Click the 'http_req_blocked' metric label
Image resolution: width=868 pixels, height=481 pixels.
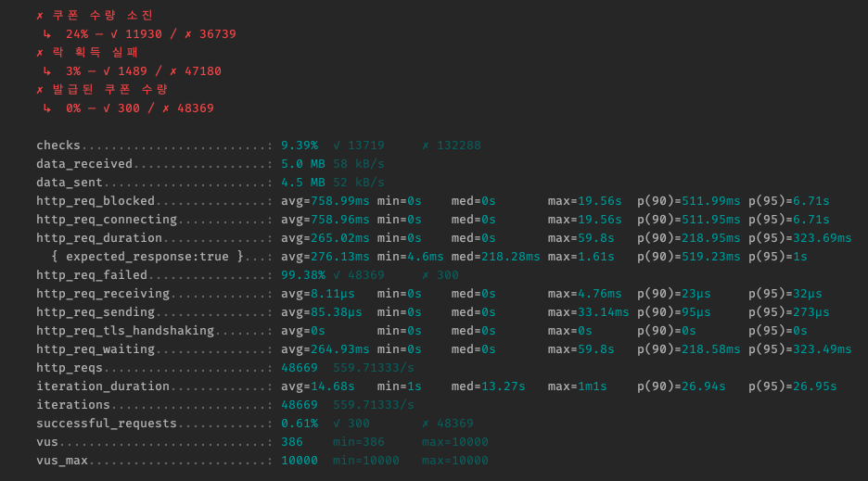tap(96, 201)
